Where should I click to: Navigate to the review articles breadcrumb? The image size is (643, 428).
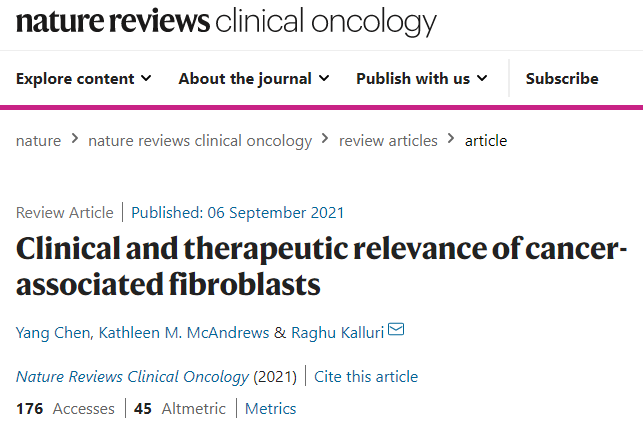(x=388, y=141)
